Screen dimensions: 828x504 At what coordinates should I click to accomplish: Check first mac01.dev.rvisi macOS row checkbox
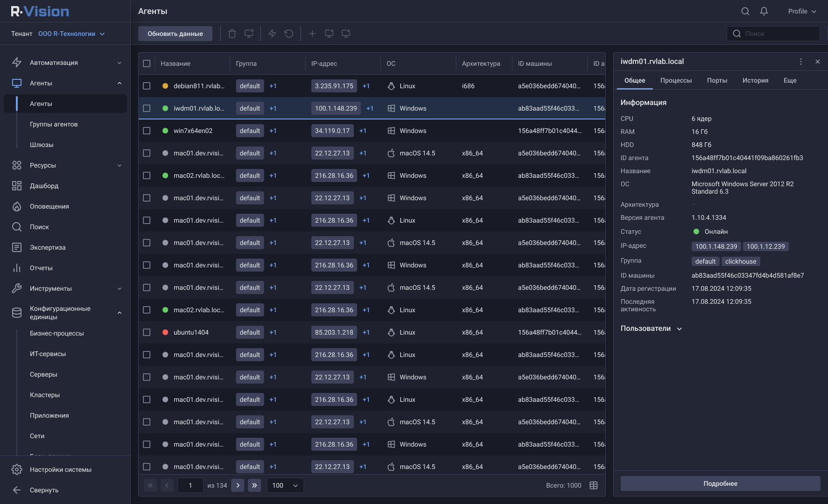[147, 153]
